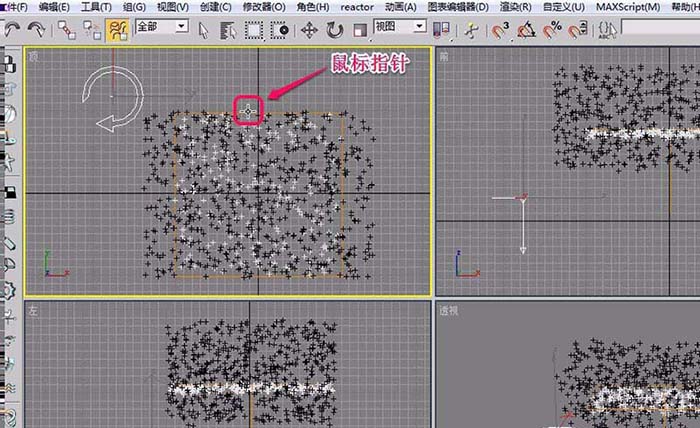Open Edit Named Selection Sets
The height and width of the screenshot is (428, 700).
608,30
